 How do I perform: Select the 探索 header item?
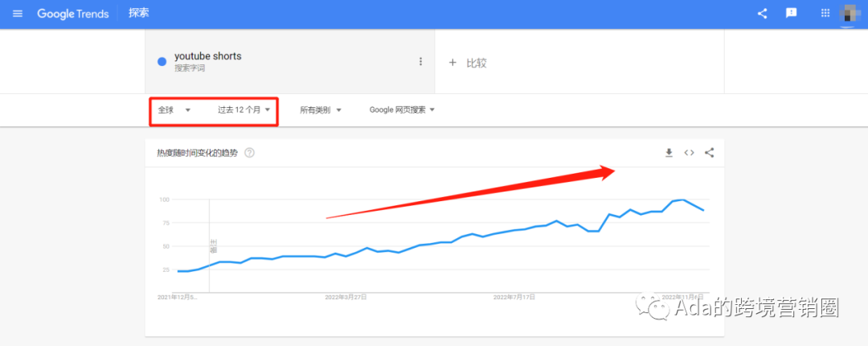(139, 13)
